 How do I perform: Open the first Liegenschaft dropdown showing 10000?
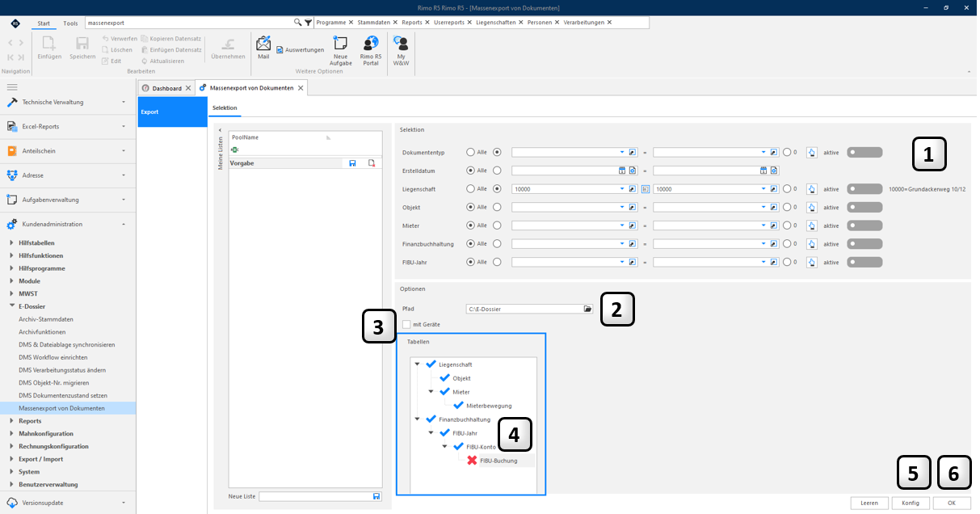[622, 189]
